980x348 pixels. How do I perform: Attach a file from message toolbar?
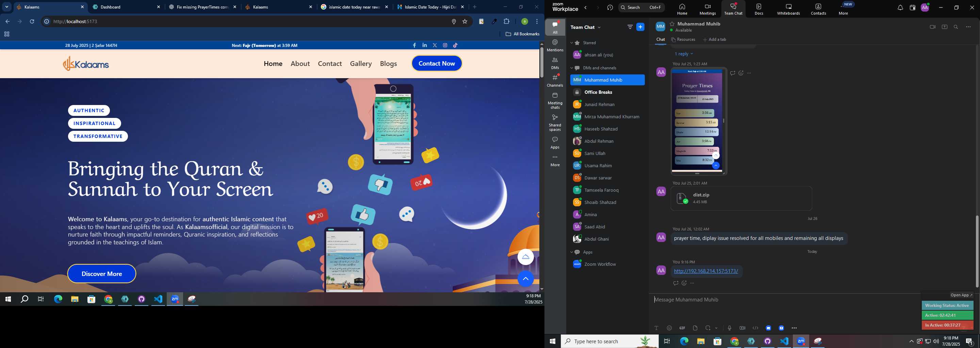[x=695, y=328]
